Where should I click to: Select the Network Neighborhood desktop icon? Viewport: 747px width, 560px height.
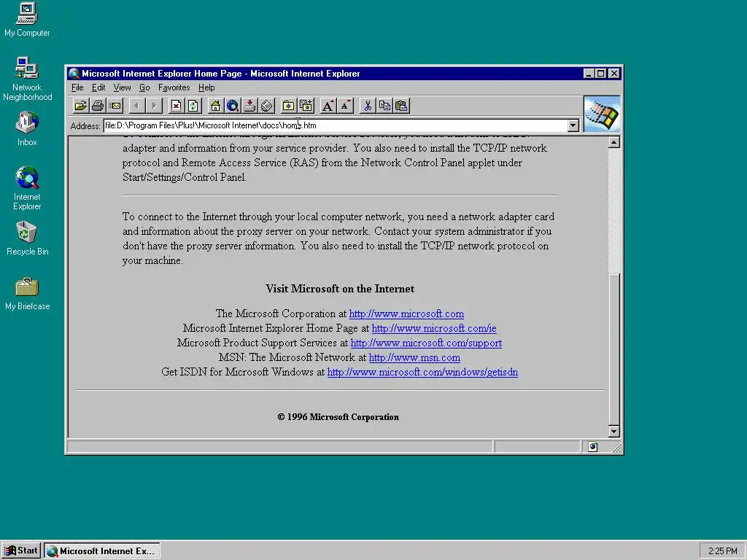[27, 79]
